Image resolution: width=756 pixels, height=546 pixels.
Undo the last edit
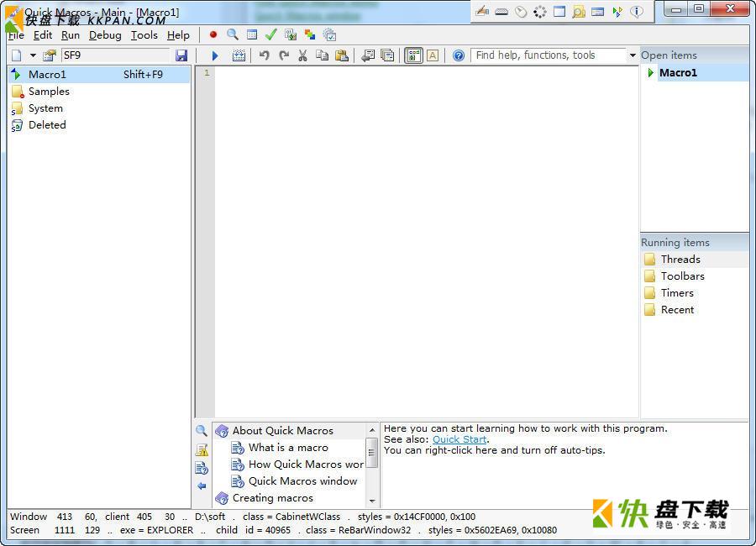(265, 55)
